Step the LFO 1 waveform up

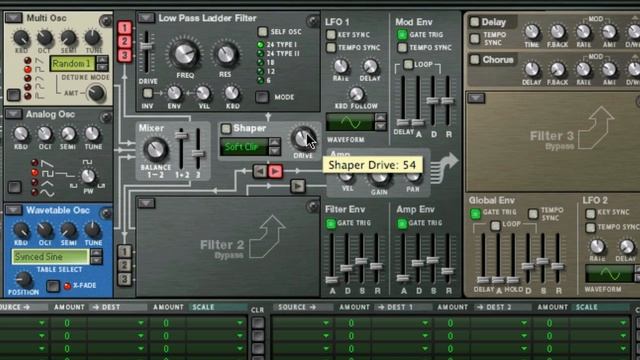pyautogui.click(x=380, y=118)
